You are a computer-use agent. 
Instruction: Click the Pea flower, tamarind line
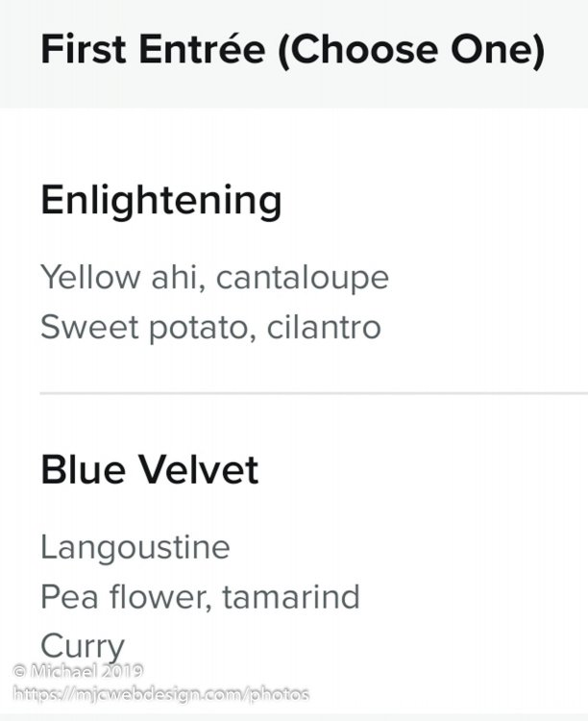(200, 597)
